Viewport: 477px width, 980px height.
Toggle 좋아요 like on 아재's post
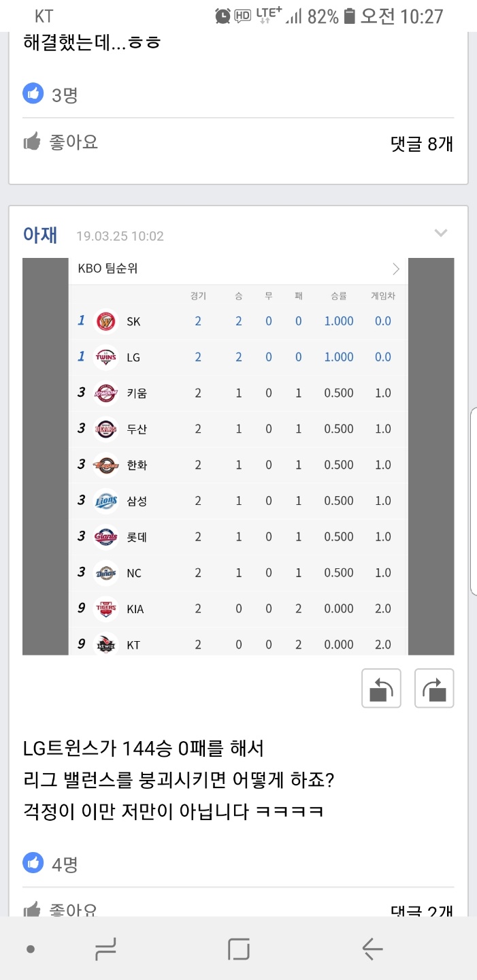tap(61, 909)
